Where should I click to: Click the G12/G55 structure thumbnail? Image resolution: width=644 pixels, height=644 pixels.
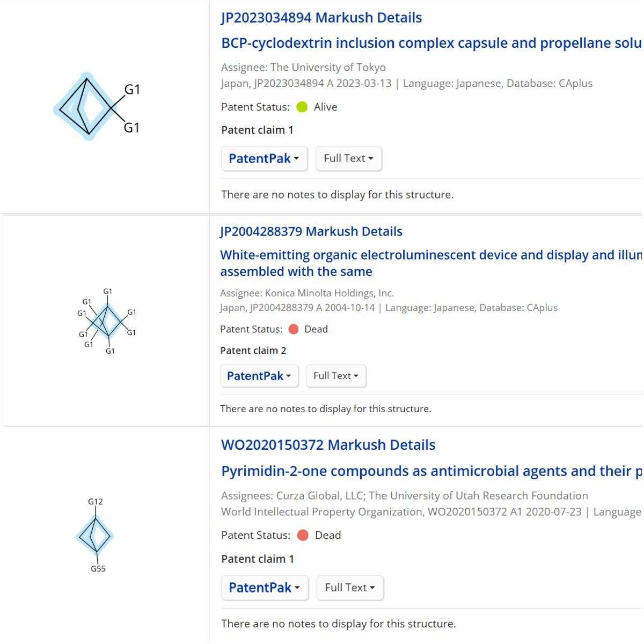click(96, 535)
